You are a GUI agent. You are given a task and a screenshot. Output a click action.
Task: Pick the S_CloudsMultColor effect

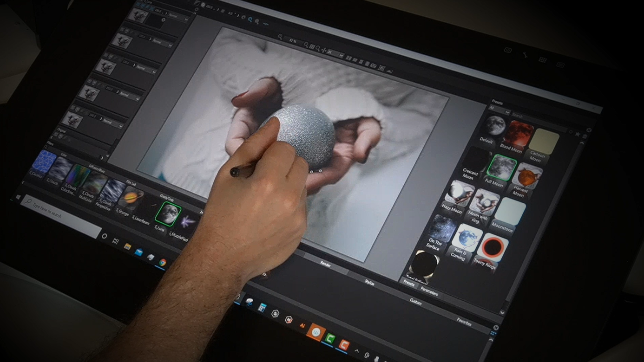(95, 183)
